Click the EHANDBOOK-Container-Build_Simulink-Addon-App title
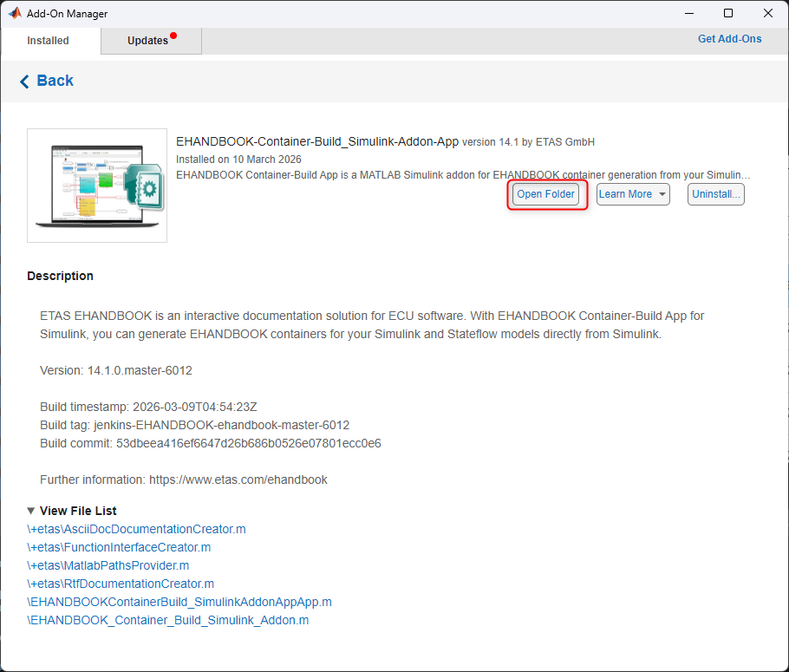The width and height of the screenshot is (789, 672). (317, 142)
